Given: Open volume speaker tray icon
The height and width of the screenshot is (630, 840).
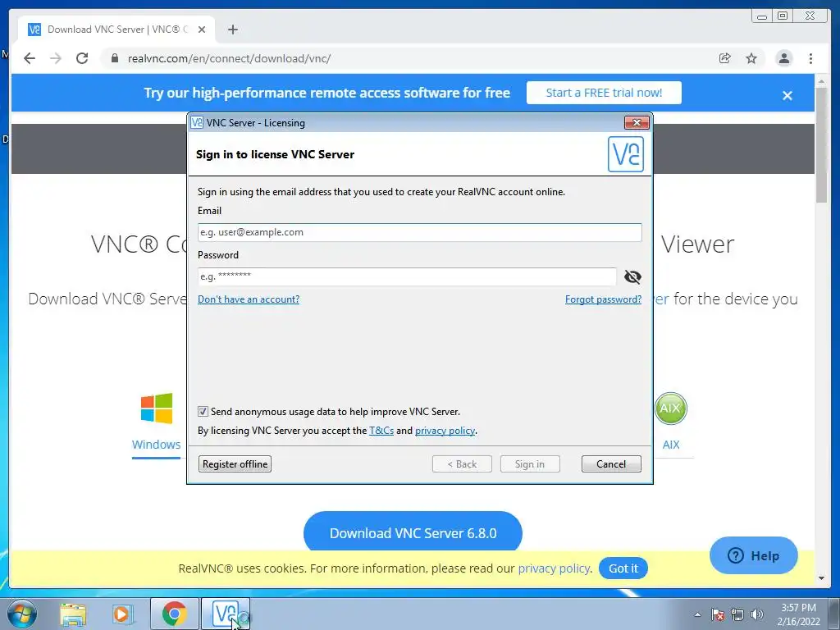Looking at the screenshot, I should pos(757,614).
